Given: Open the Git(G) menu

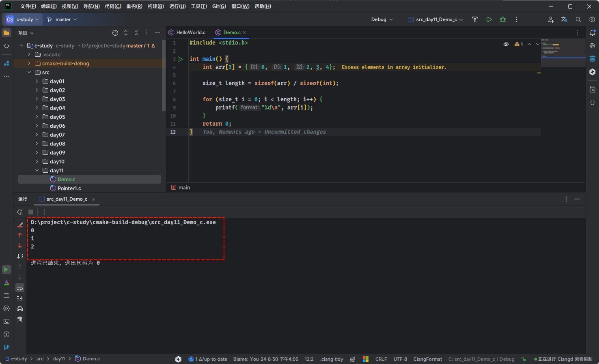Looking at the screenshot, I should coord(219,6).
